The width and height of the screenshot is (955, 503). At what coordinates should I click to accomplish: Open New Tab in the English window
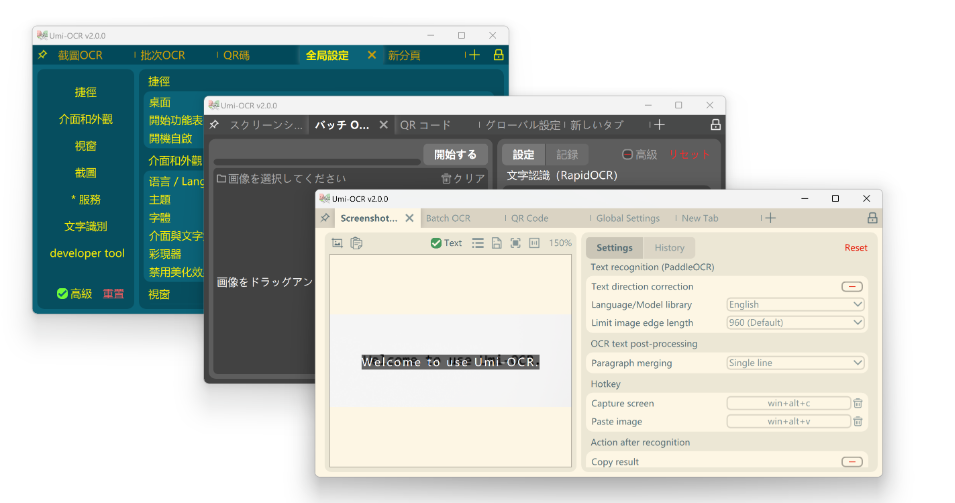click(700, 218)
